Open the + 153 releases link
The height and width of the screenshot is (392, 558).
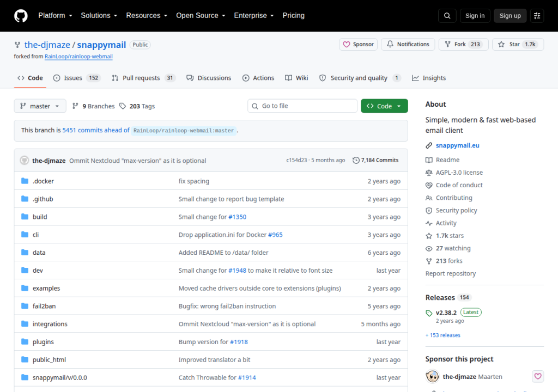click(x=442, y=335)
